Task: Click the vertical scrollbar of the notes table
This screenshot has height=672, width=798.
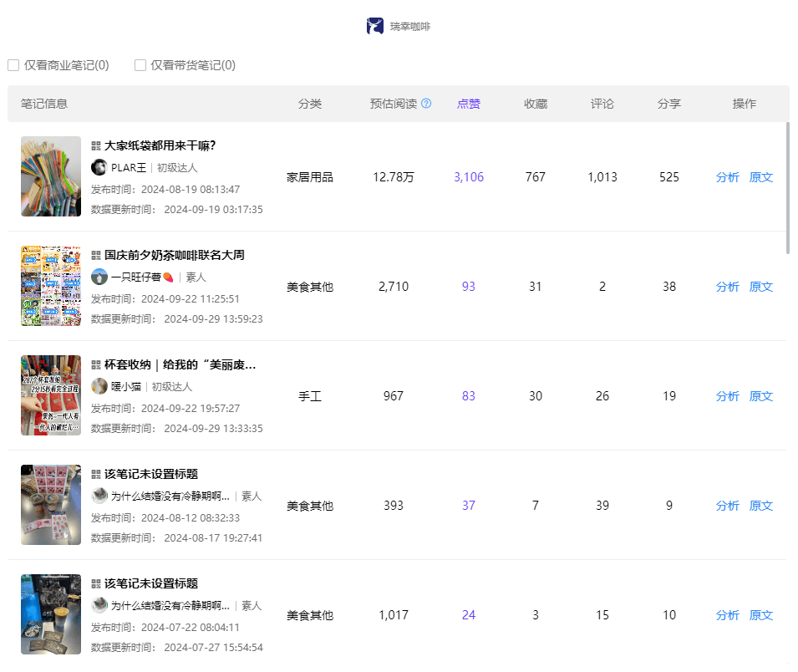Action: [x=788, y=187]
